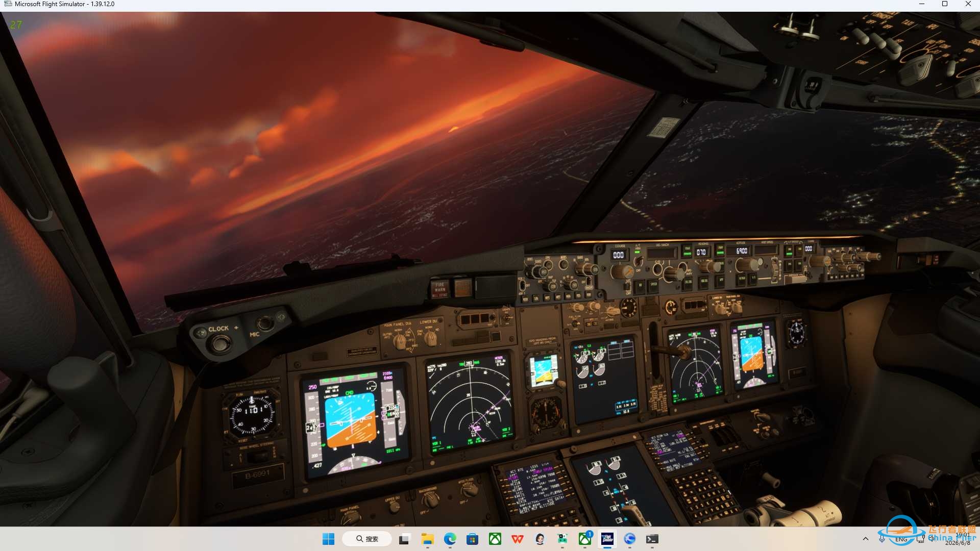This screenshot has height=551, width=980.
Task: Open File Explorer from the taskbar
Action: tap(427, 539)
